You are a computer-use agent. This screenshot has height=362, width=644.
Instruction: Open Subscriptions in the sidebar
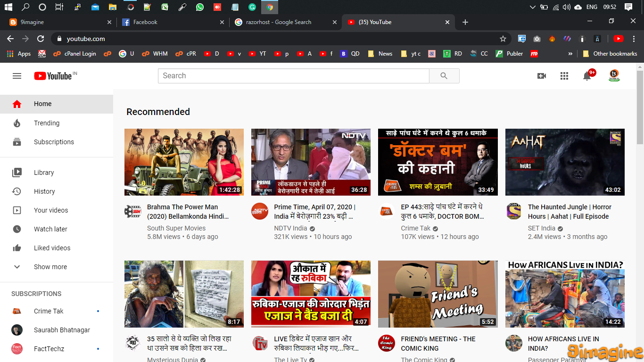coord(57,142)
